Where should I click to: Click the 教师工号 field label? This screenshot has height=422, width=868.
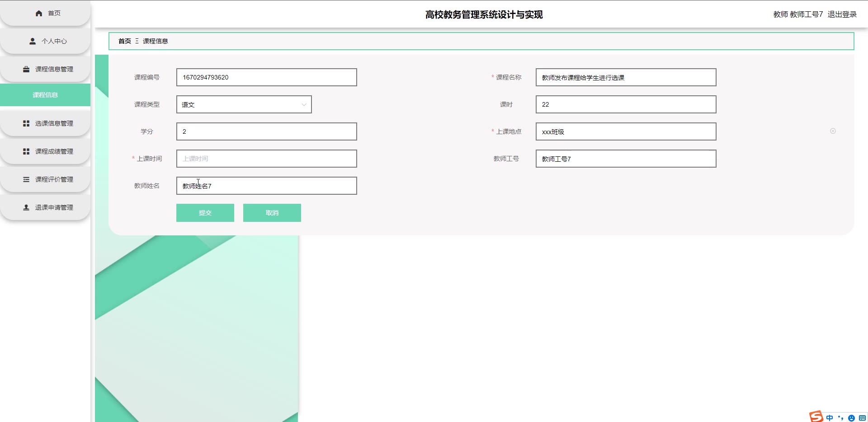[506, 159]
